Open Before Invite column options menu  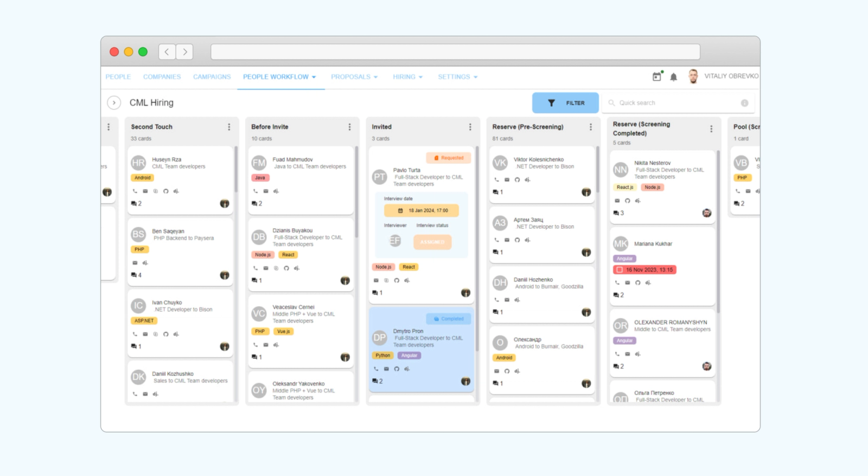[x=349, y=127]
